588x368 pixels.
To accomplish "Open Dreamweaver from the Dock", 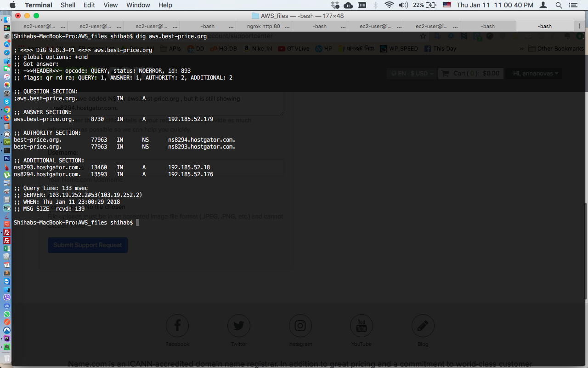I will pyautogui.click(x=7, y=142).
